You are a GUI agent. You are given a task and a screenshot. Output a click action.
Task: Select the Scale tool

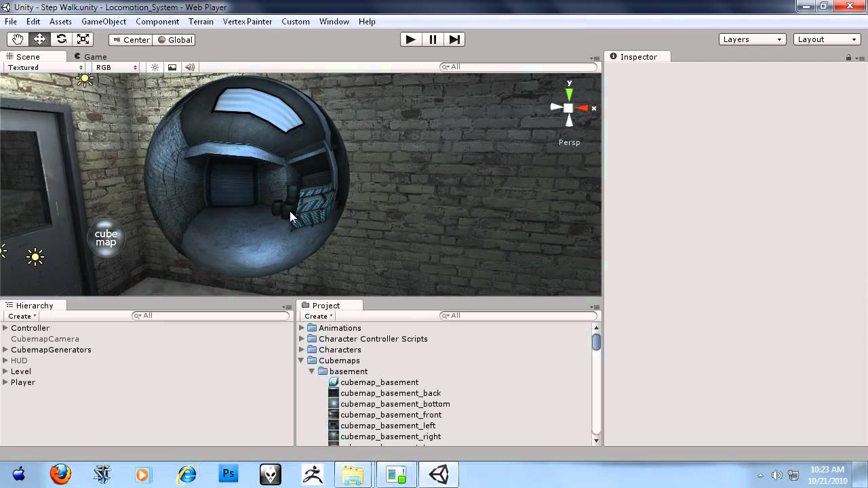(83, 39)
